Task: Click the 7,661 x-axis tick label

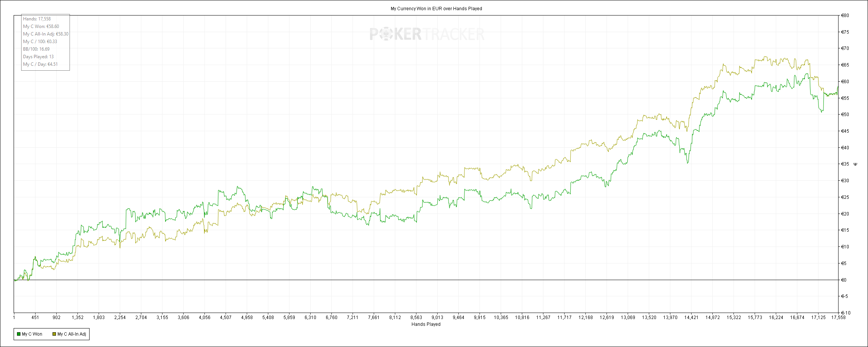Action: click(374, 318)
